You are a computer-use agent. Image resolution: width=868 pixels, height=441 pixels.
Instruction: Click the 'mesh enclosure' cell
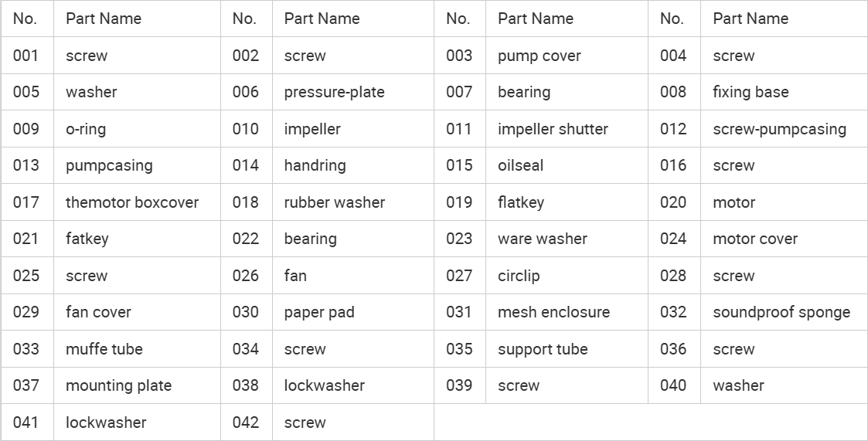click(553, 312)
